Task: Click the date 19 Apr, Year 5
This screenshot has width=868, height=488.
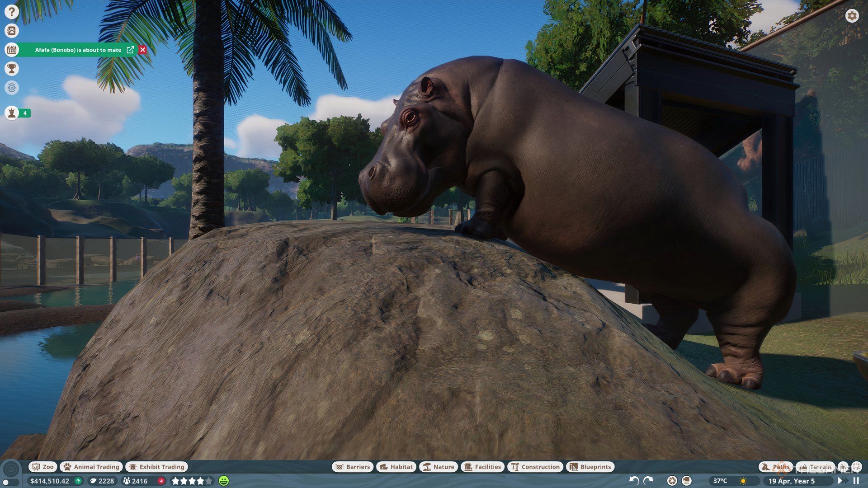Action: (792, 481)
